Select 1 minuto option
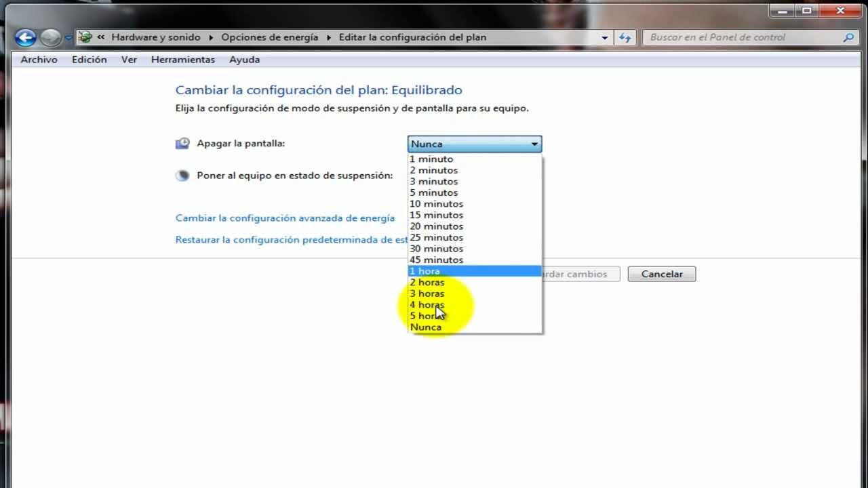 (x=475, y=159)
